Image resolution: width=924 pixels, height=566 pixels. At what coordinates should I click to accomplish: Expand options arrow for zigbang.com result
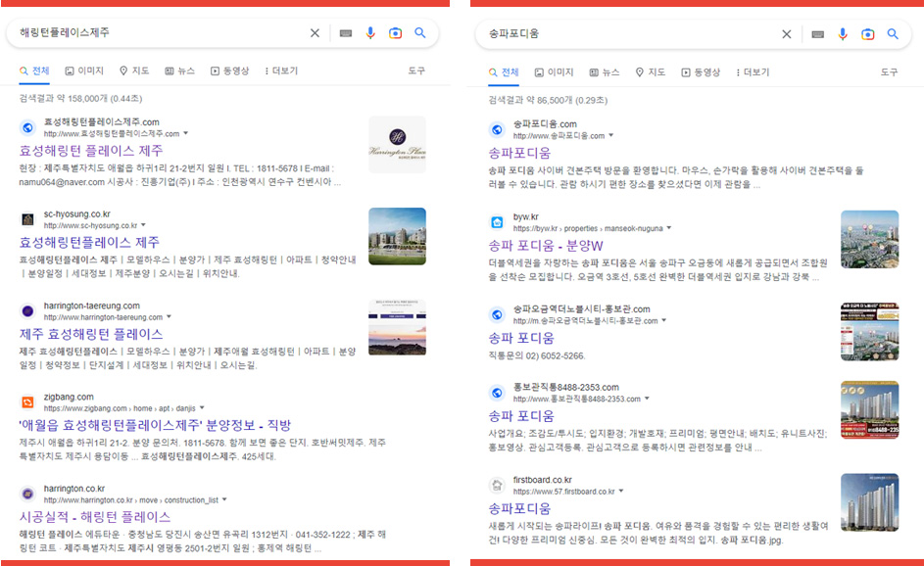coord(202,408)
